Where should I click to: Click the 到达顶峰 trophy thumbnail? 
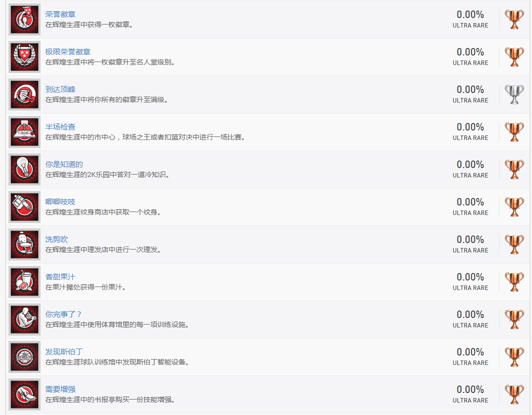[x=25, y=94]
